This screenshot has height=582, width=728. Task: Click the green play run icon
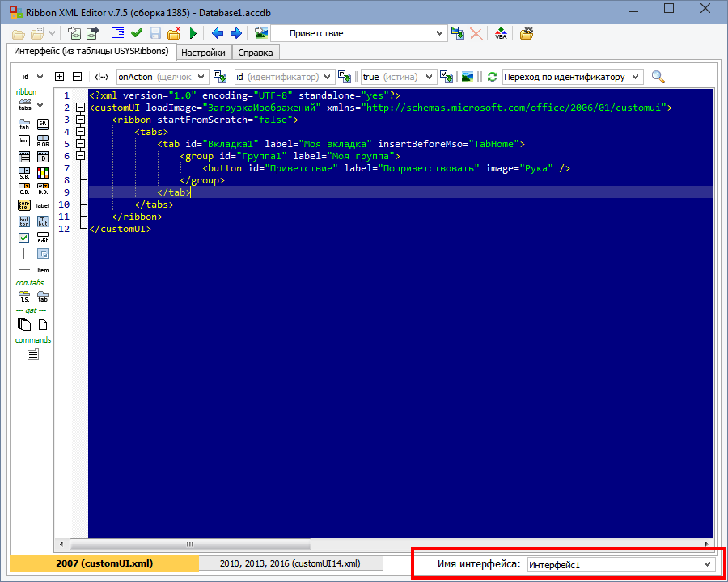coord(193,33)
